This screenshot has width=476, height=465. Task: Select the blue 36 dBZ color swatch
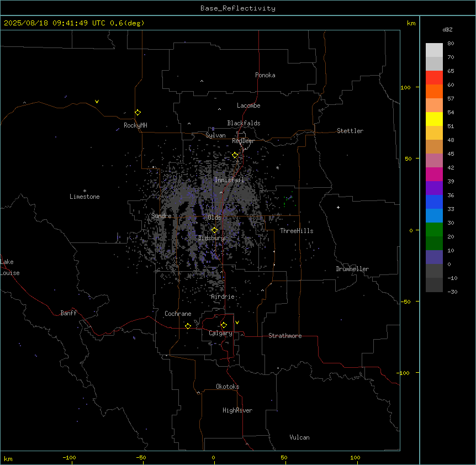click(x=434, y=202)
